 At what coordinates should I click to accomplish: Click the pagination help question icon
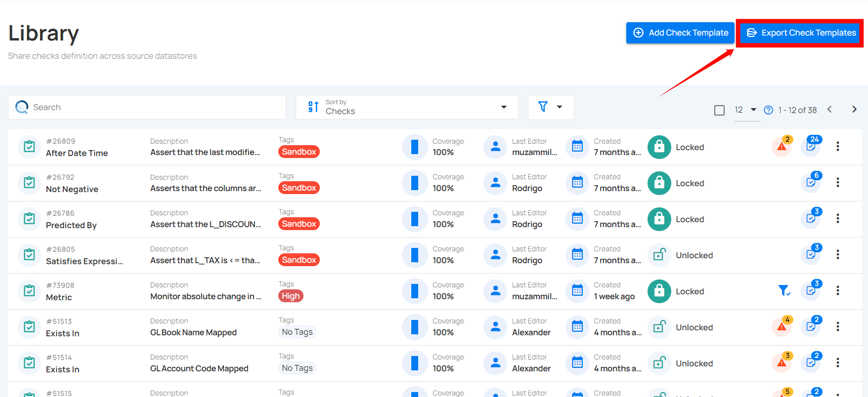tap(768, 110)
